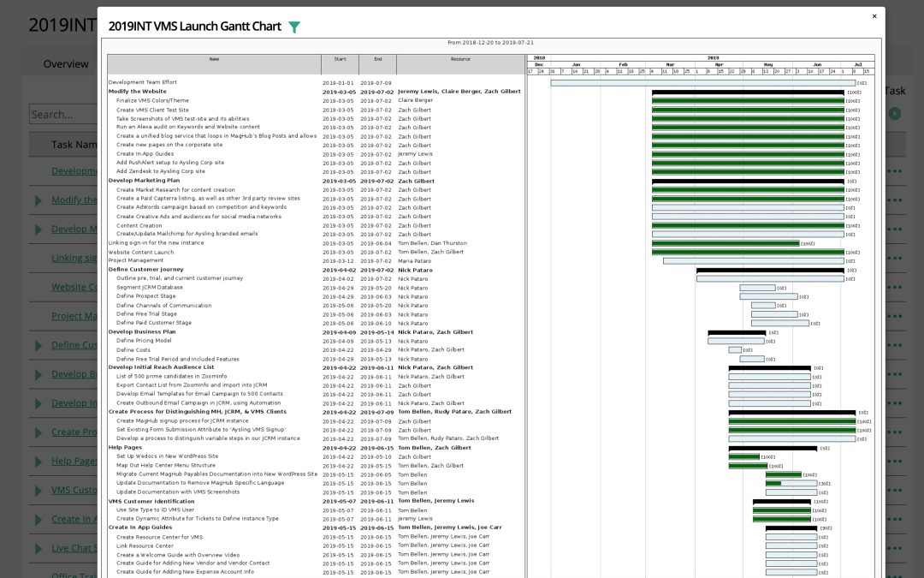The width and height of the screenshot is (924, 578).
Task: Open the three-dot menu for the 'Linking sig' row in background
Action: click(895, 258)
